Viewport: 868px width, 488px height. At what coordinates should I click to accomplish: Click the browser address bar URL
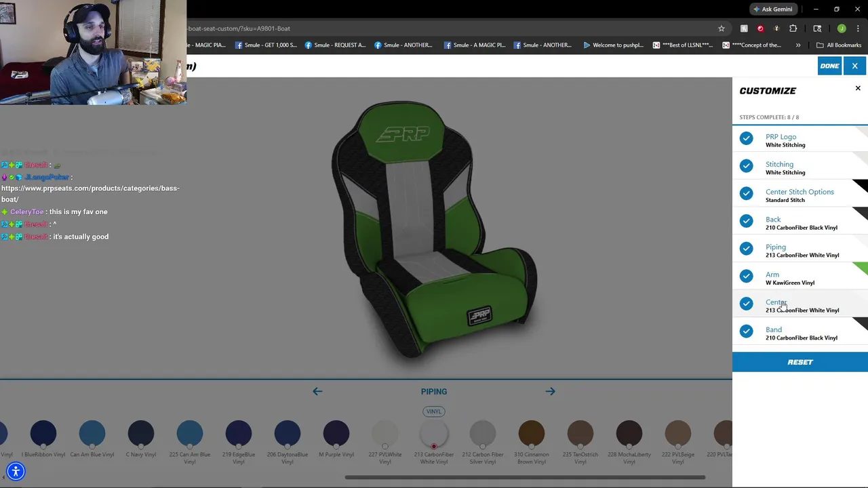pyautogui.click(x=239, y=28)
